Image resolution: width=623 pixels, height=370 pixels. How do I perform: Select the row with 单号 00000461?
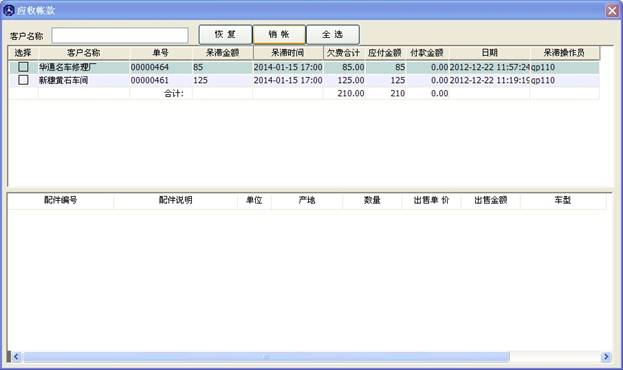pos(304,80)
